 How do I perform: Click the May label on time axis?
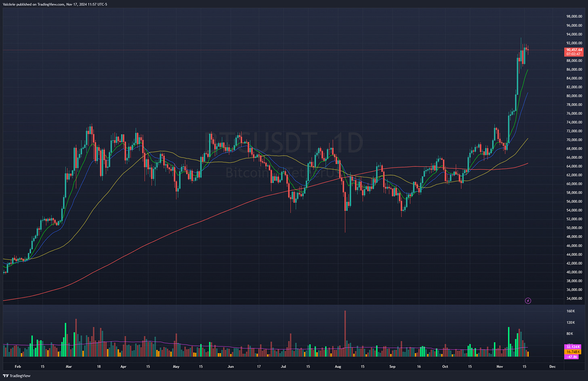(x=176, y=367)
